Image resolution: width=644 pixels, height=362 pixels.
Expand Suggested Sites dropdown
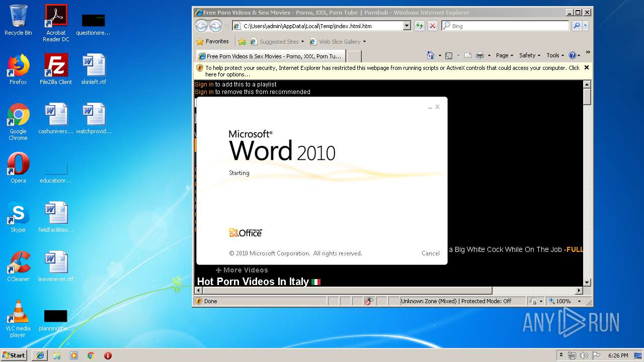coord(302,42)
